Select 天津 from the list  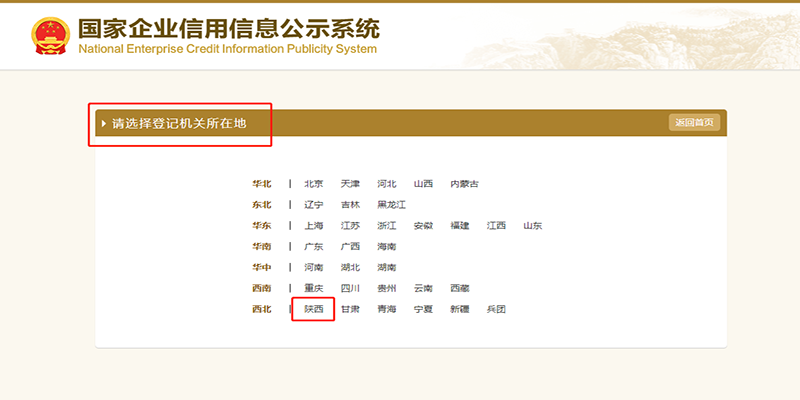point(350,184)
